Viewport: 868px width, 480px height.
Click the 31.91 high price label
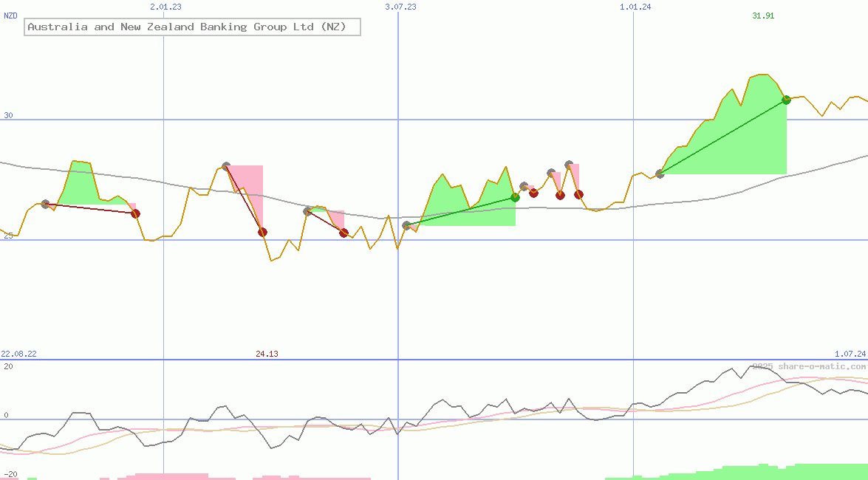(763, 16)
